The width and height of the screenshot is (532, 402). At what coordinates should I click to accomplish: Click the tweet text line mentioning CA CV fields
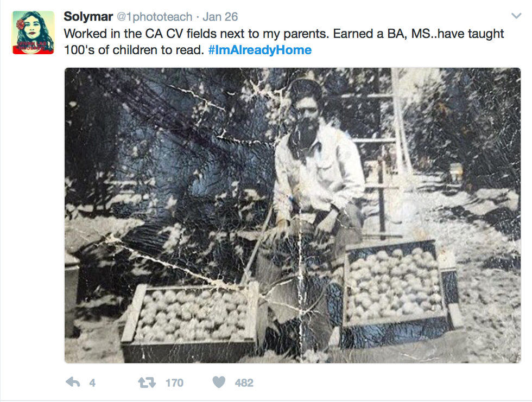(x=284, y=34)
